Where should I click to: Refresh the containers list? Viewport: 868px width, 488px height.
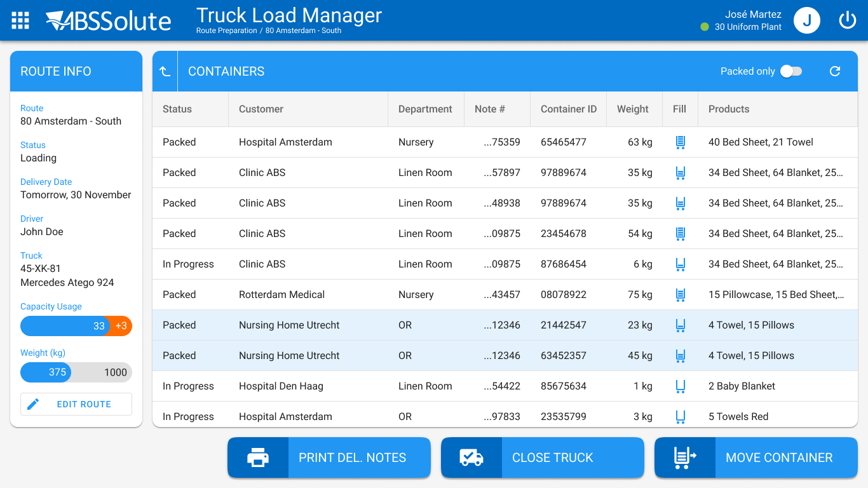[x=835, y=71]
